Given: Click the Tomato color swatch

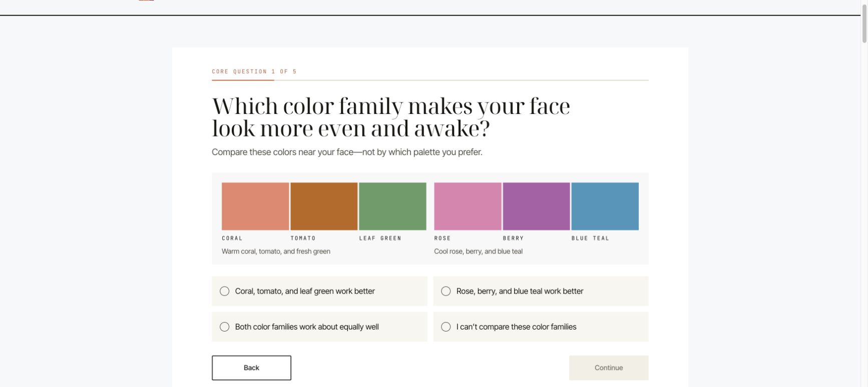Looking at the screenshot, I should click(x=324, y=206).
